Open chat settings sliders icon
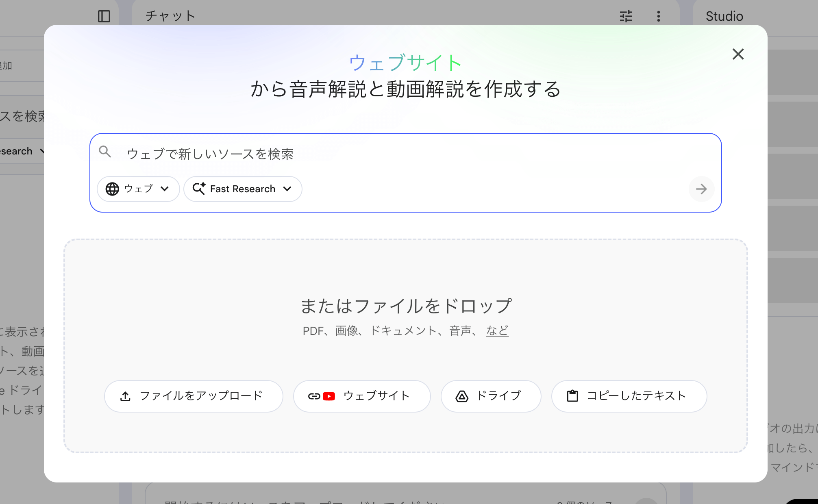 626,16
